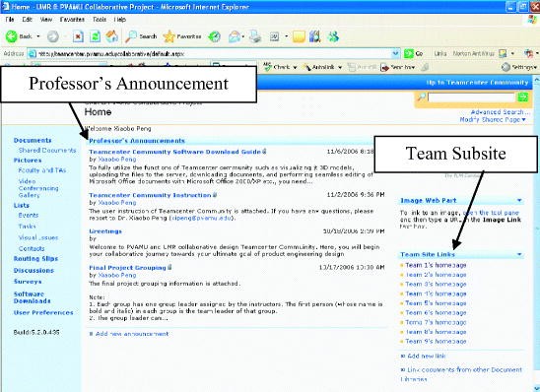Click the Research book icon
Viewport: 540px width, 392px height.
314,36
